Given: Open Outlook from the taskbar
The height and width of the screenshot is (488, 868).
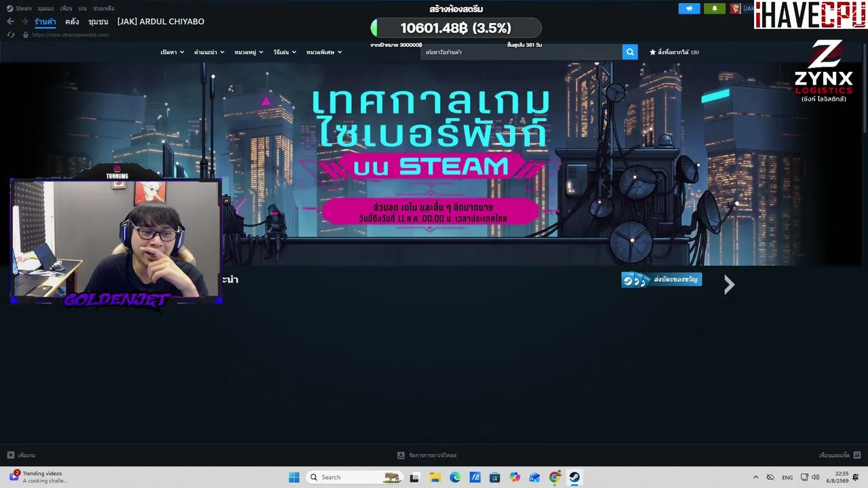Looking at the screenshot, I should point(535,477).
